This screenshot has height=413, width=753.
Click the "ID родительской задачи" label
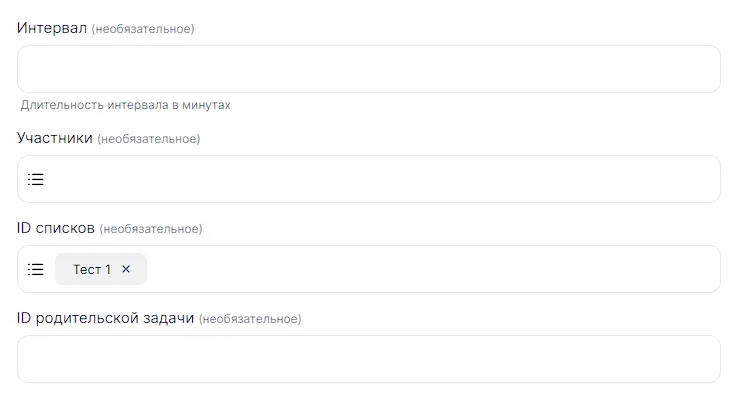point(105,318)
